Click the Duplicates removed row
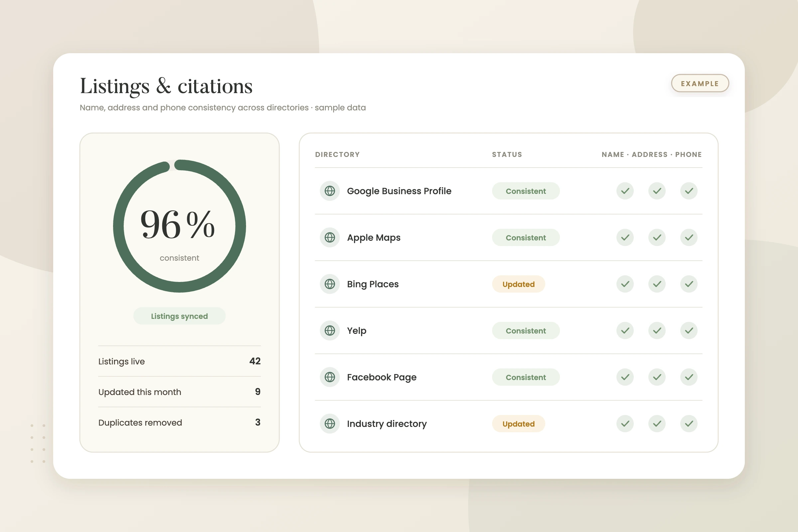The width and height of the screenshot is (798, 532). coord(180,422)
